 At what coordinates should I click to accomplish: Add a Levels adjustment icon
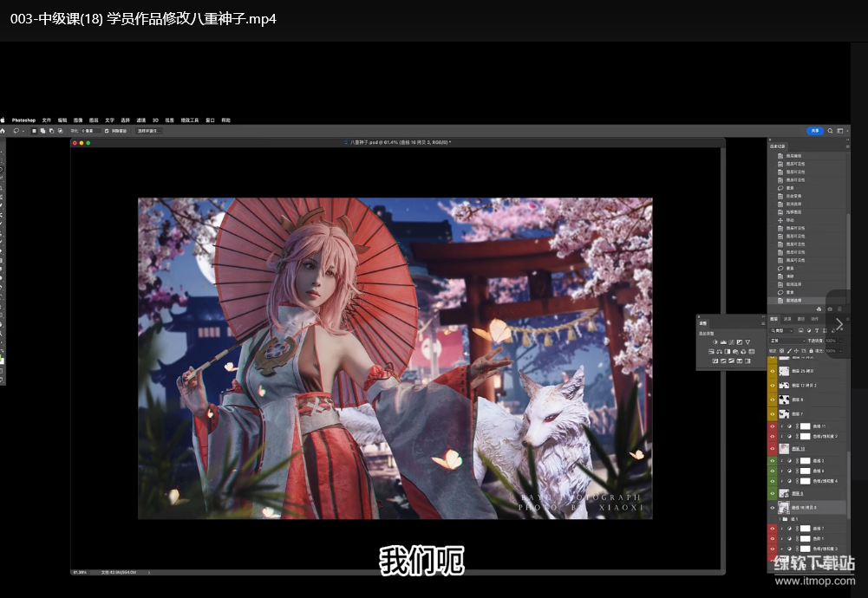click(x=723, y=341)
